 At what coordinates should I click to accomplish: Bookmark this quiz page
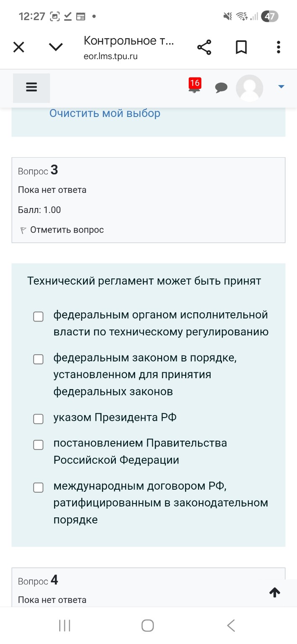(x=241, y=47)
